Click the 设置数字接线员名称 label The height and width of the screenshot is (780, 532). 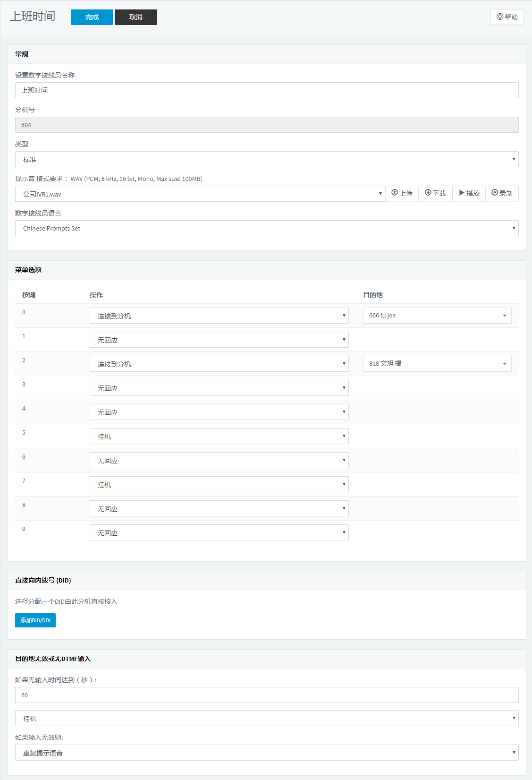[45, 75]
